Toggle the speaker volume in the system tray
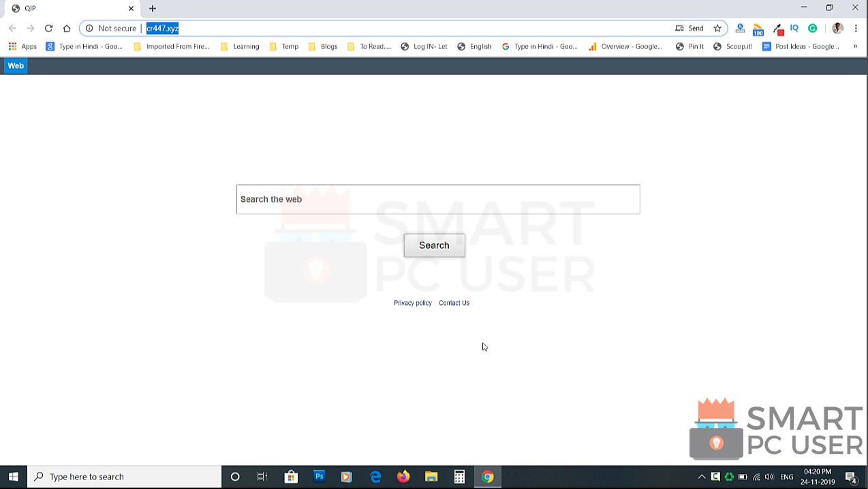 (769, 476)
